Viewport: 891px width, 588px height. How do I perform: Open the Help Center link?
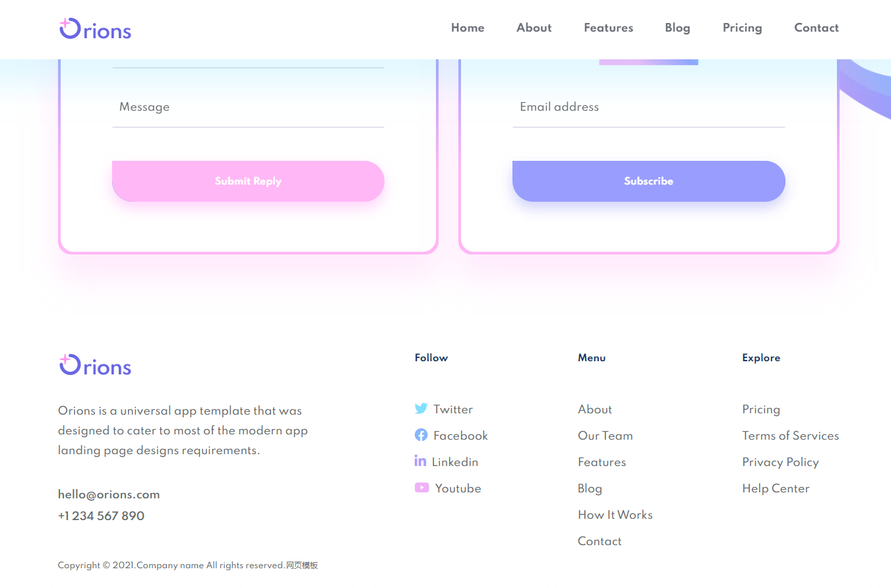[x=776, y=488]
